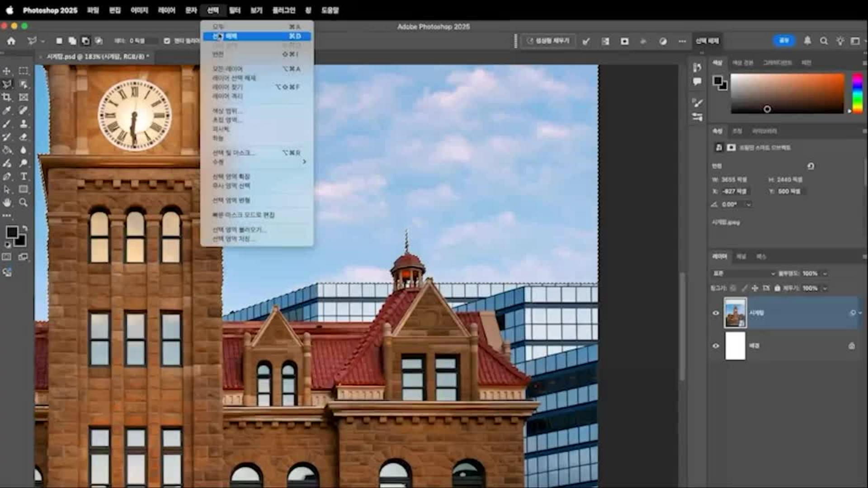Select the Move tool in toolbar
Screen dimensions: 868x488
pyautogui.click(x=7, y=71)
